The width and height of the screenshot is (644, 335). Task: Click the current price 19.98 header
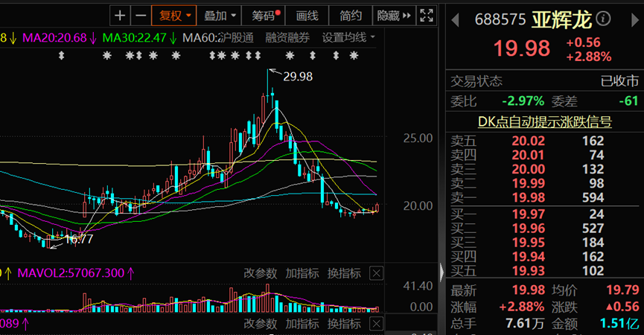point(522,48)
